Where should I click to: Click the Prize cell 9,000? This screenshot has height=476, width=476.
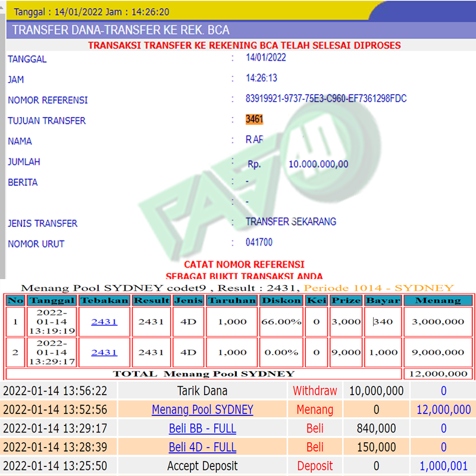(346, 352)
